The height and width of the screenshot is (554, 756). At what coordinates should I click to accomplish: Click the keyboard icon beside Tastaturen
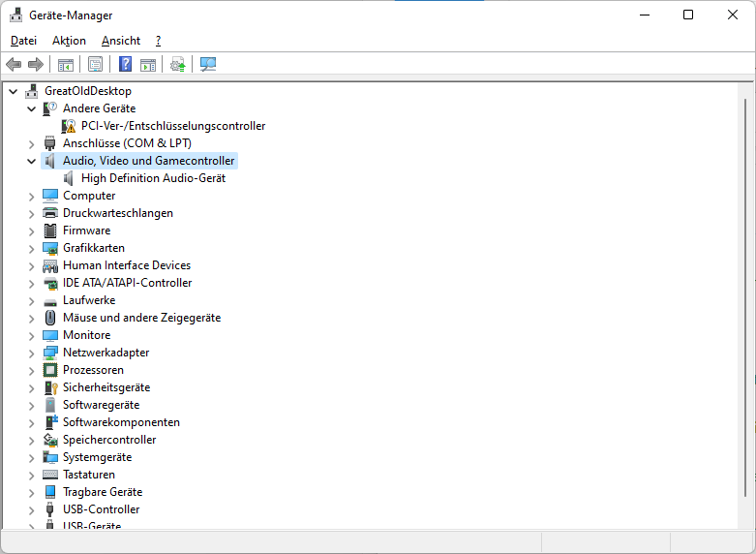(50, 475)
